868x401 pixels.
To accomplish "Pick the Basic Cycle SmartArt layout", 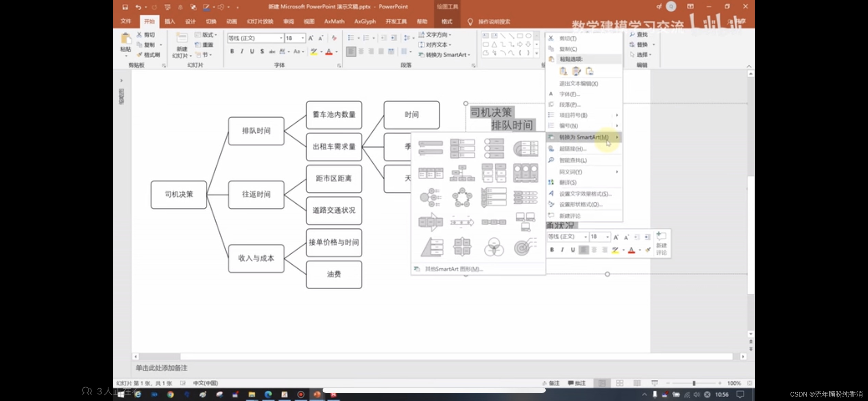I will click(462, 197).
